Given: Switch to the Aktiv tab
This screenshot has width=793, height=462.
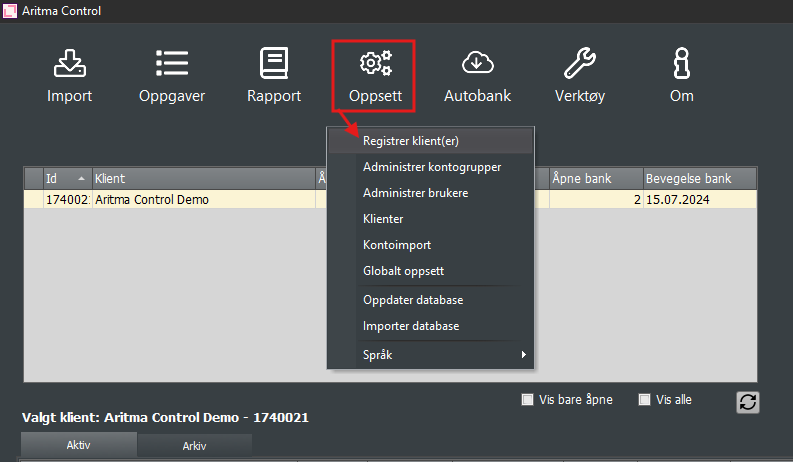Looking at the screenshot, I should point(79,446).
